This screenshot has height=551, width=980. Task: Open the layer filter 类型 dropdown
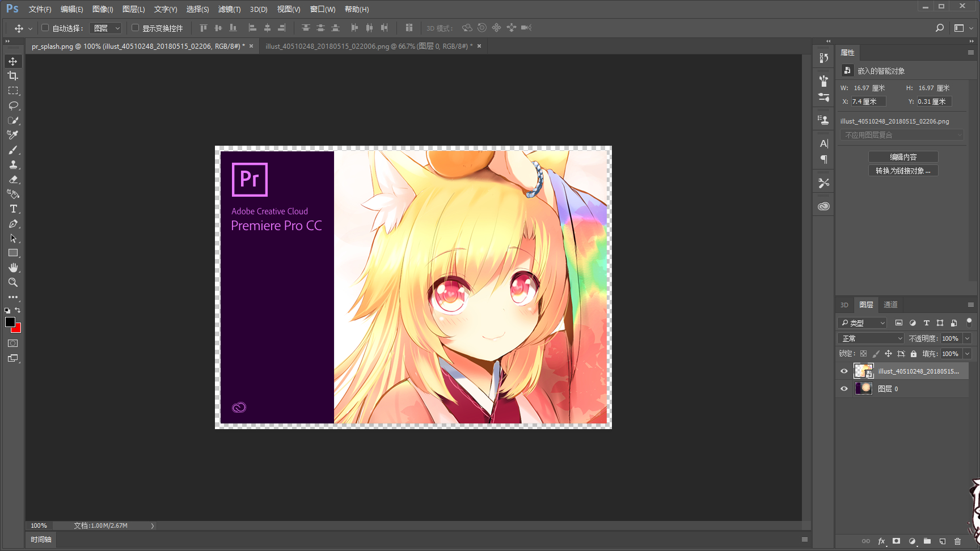coord(862,323)
